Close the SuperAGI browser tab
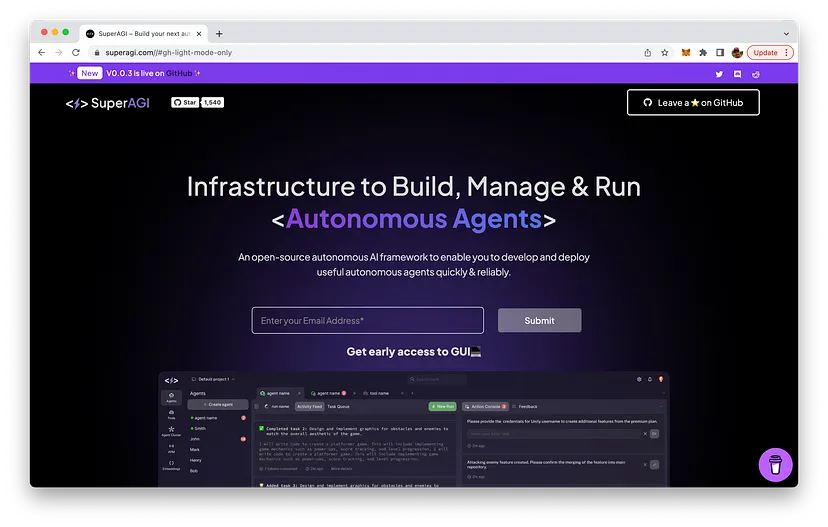 tap(199, 34)
